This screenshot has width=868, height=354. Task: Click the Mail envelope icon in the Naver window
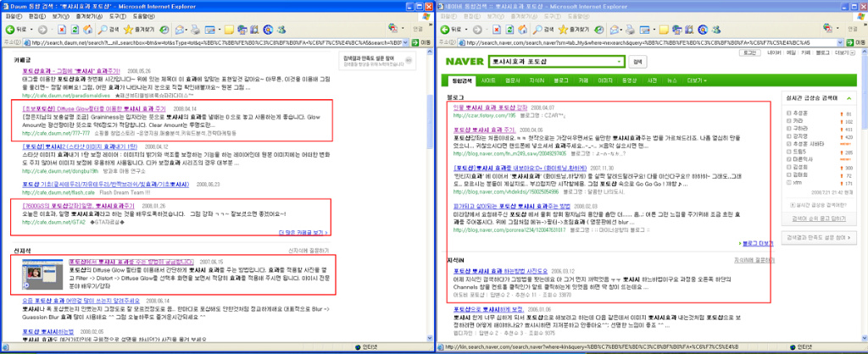[x=615, y=30]
